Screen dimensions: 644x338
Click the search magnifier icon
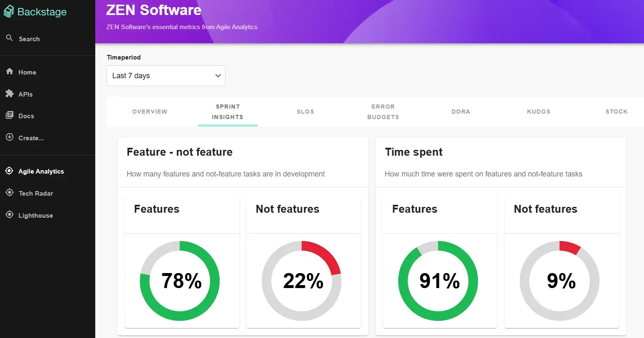click(10, 38)
